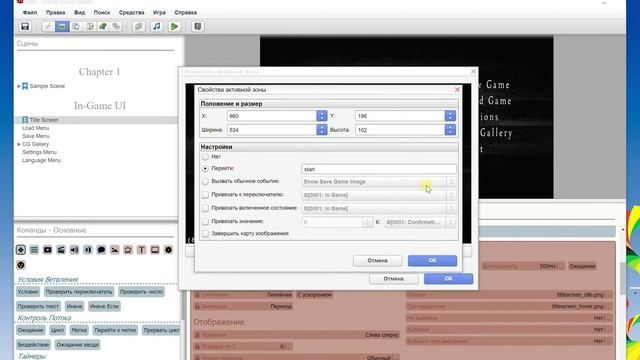
Task: Click Отмена in the outer active zones dialog
Action: tap(393, 279)
